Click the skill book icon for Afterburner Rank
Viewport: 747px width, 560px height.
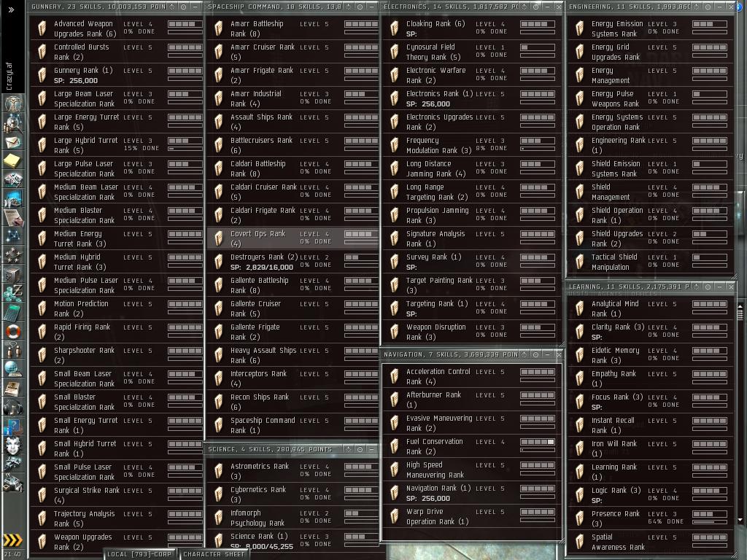coord(395,400)
